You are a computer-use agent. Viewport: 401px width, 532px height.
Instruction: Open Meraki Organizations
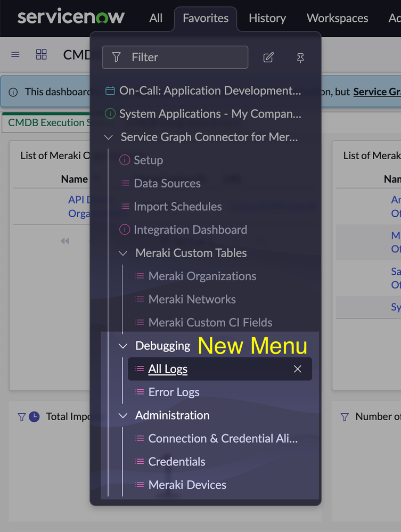202,276
